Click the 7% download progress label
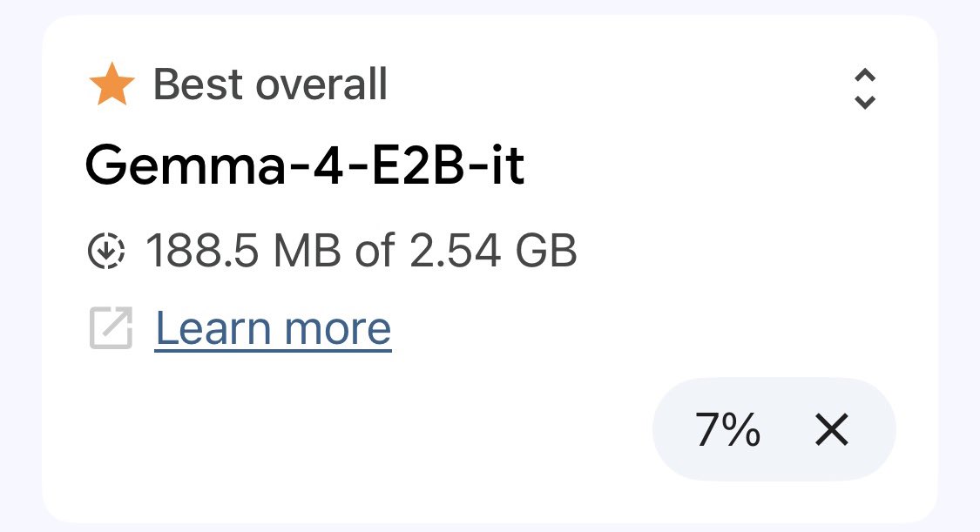The image size is (980, 532). tap(727, 430)
